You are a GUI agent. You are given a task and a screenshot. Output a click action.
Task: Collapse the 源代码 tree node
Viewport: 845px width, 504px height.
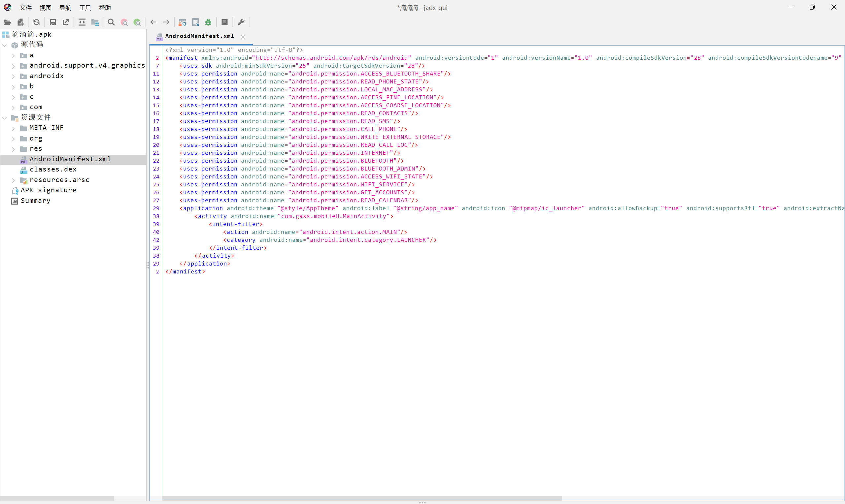5,45
